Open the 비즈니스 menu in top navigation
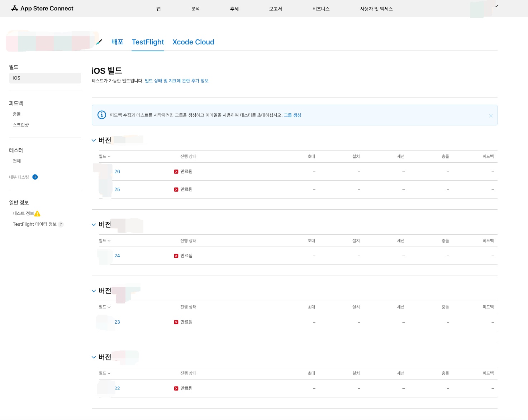The image size is (528, 420). coord(321,9)
